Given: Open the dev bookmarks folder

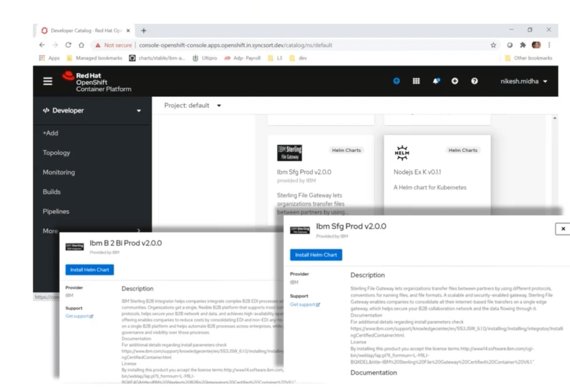Looking at the screenshot, I should 298,58.
